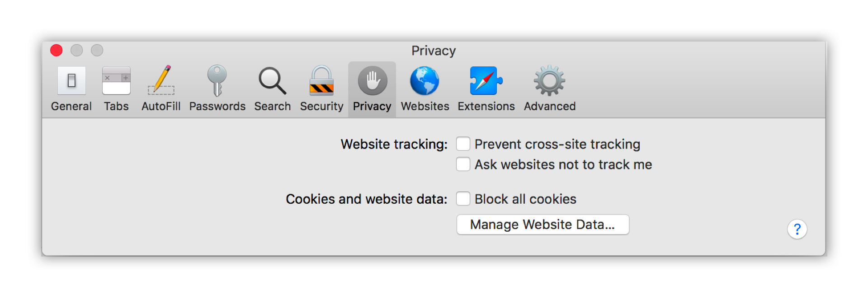
Task: Open the Websites globe pane
Action: (425, 89)
